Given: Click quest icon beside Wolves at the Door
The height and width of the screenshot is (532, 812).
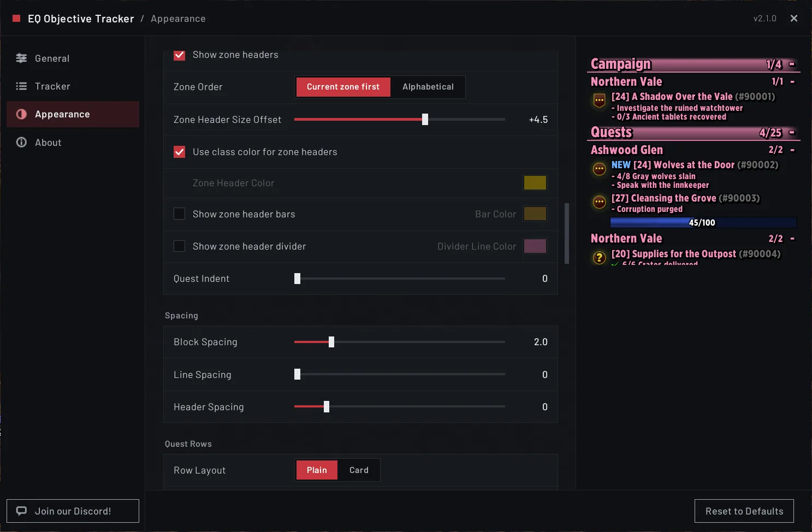Looking at the screenshot, I should [599, 169].
